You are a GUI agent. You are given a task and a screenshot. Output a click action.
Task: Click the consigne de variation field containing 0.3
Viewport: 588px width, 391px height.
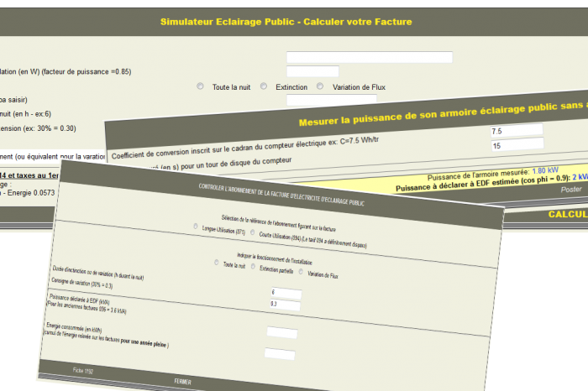(285, 305)
